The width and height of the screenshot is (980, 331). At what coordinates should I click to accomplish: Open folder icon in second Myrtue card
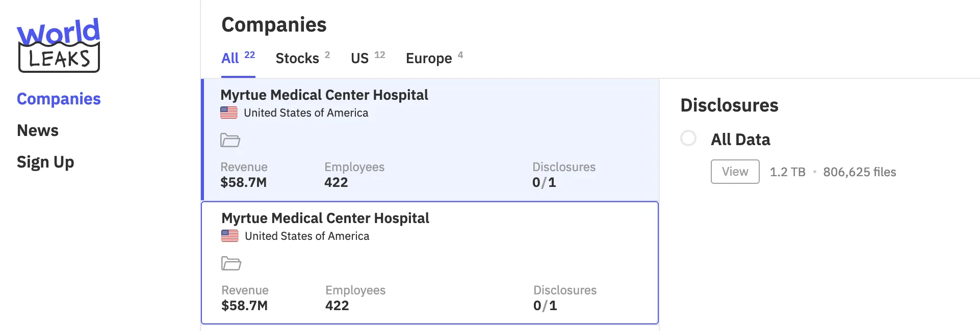point(231,263)
